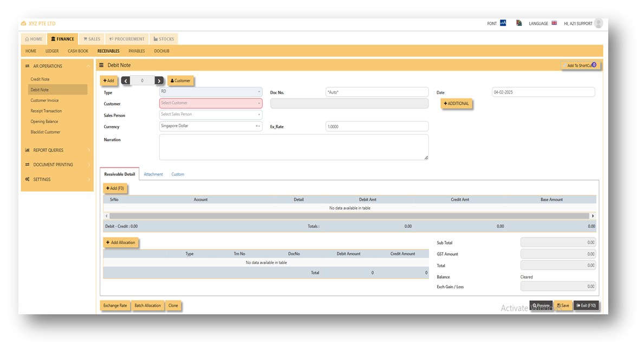Click the left arrow of the table scrollbar
The height and width of the screenshot is (350, 644).
tap(106, 216)
